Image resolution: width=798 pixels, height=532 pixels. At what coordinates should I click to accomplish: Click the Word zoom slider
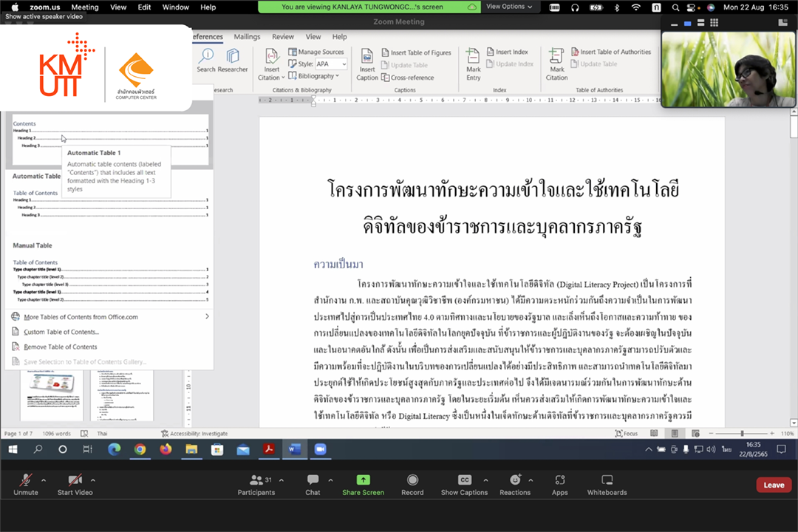742,433
